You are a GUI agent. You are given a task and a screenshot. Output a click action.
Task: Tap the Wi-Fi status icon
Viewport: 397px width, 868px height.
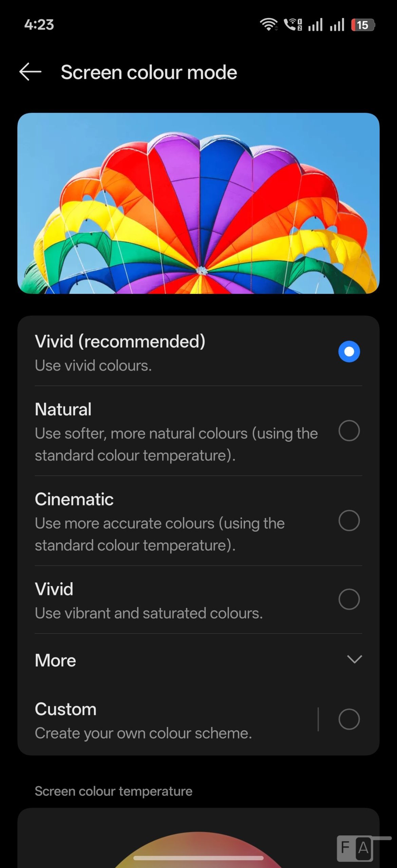(268, 24)
